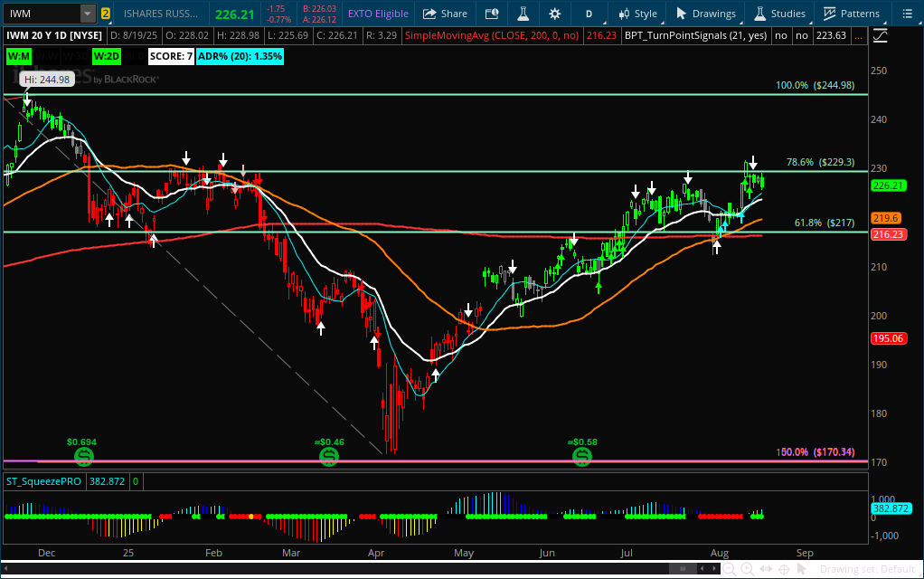Click the 150.0% ($170.34) Fibonacci label
This screenshot has width=924, height=579.
pos(816,451)
